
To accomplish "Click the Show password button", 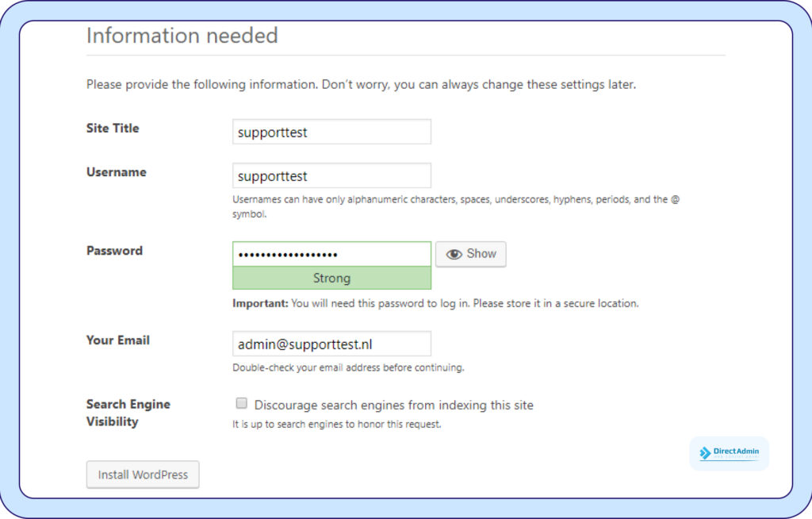I will [471, 254].
